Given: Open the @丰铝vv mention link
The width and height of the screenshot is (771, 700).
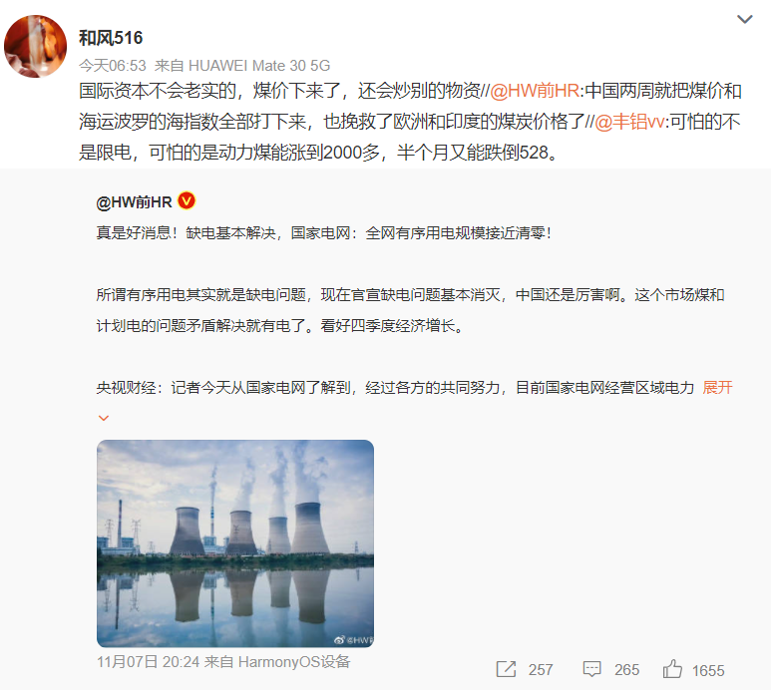Looking at the screenshot, I should (x=629, y=122).
